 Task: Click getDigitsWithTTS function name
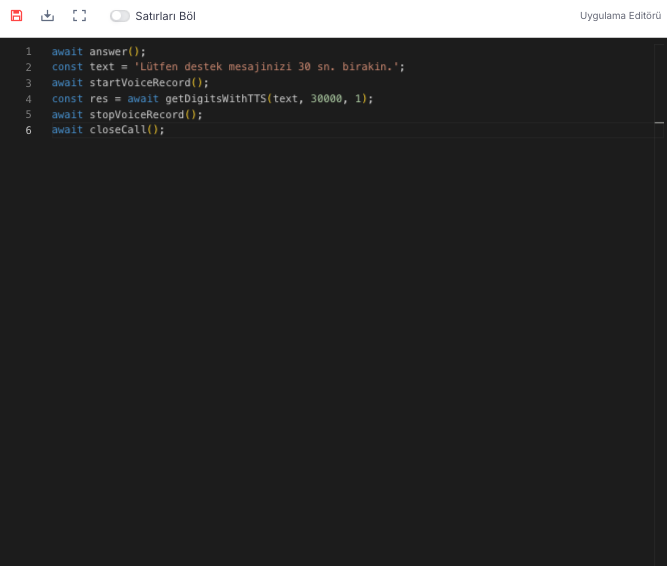coord(216,99)
